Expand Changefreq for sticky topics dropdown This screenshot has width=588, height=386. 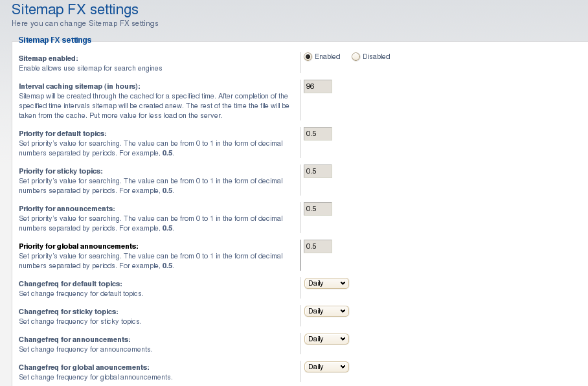(326, 311)
